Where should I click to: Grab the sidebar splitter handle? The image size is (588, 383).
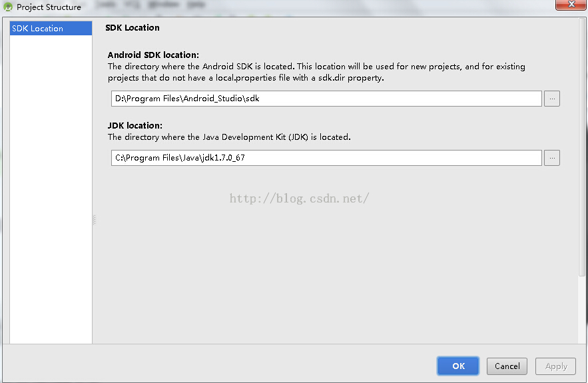pyautogui.click(x=94, y=219)
